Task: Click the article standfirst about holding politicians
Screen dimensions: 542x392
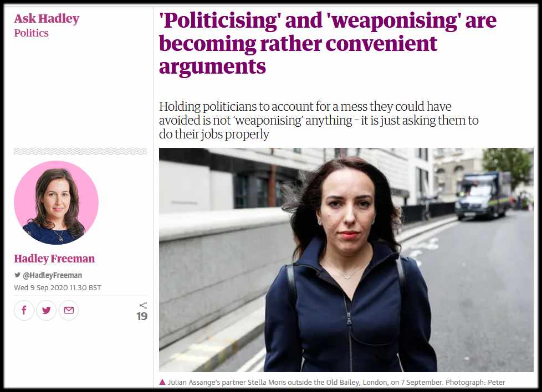Action: [319, 120]
